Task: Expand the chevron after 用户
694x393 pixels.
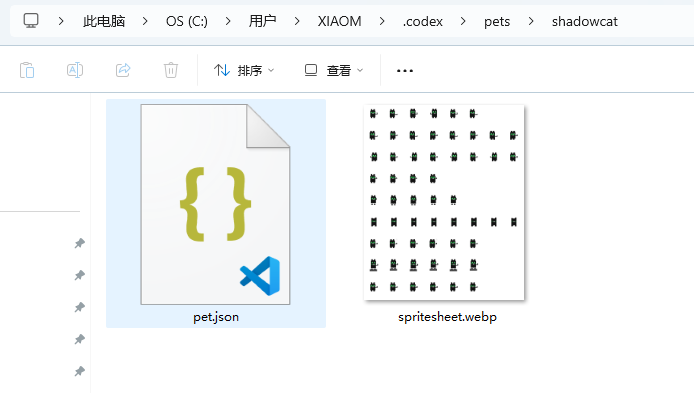Action: click(297, 21)
